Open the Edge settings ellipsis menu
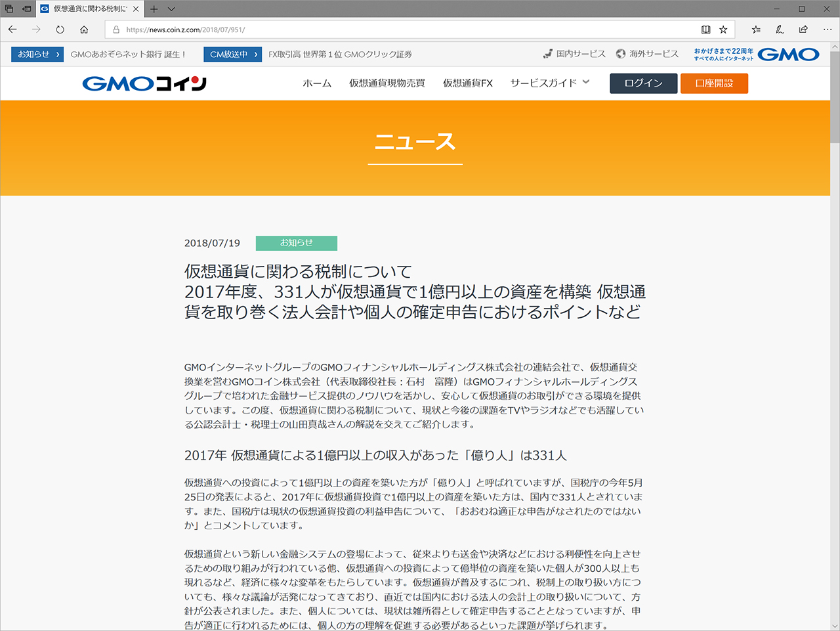This screenshot has height=631, width=840. point(827,30)
